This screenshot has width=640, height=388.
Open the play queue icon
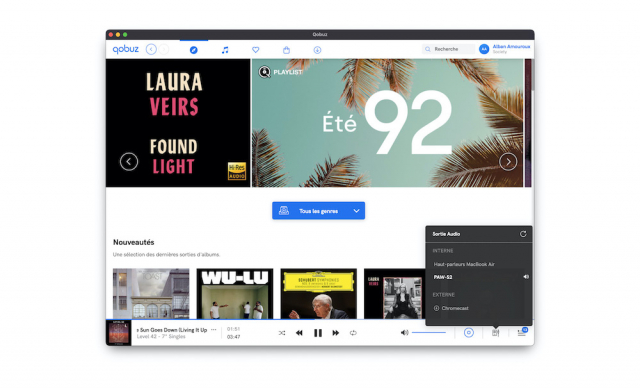(x=522, y=333)
